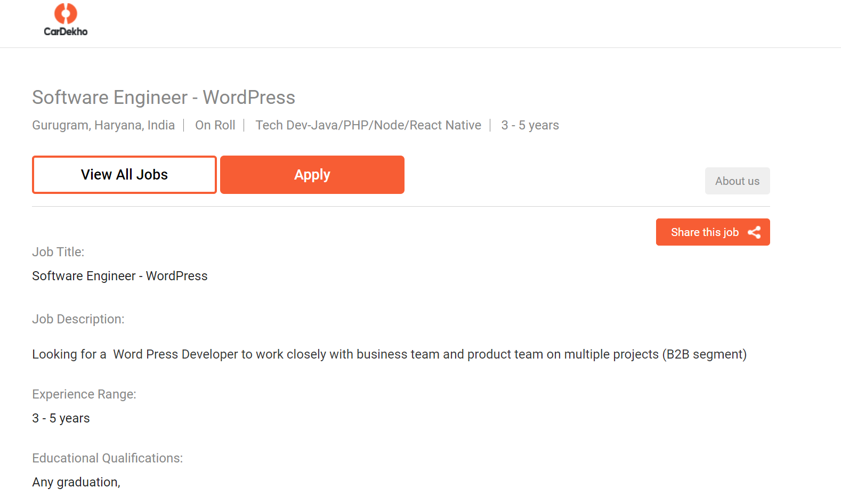Screen dimensions: 841x504
Task: Click the Share this job label
Action: 704,232
